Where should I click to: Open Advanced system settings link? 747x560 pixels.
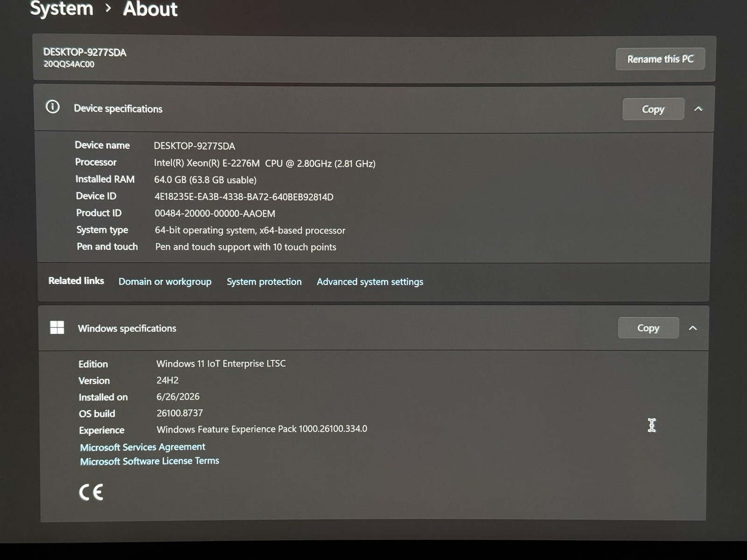point(370,282)
